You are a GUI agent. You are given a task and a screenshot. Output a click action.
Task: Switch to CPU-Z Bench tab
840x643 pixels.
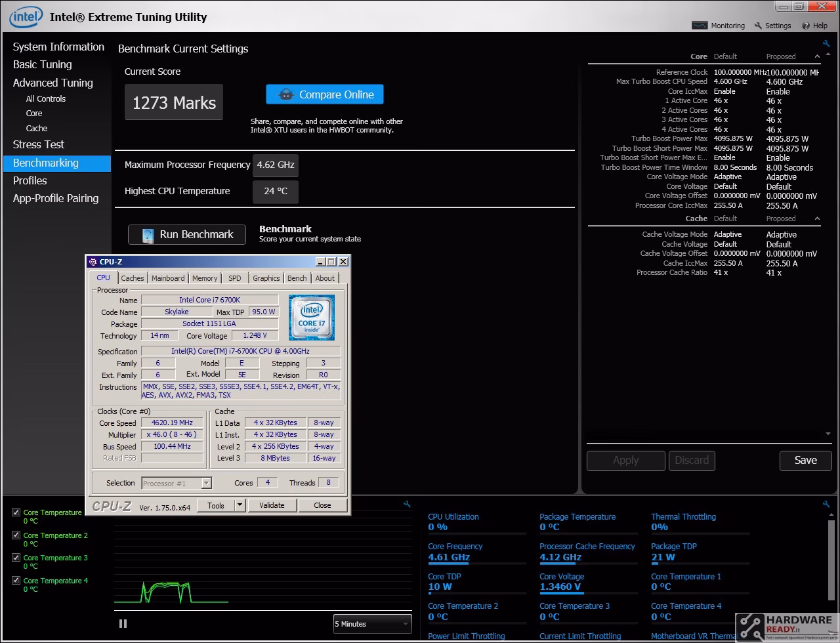[x=297, y=278]
